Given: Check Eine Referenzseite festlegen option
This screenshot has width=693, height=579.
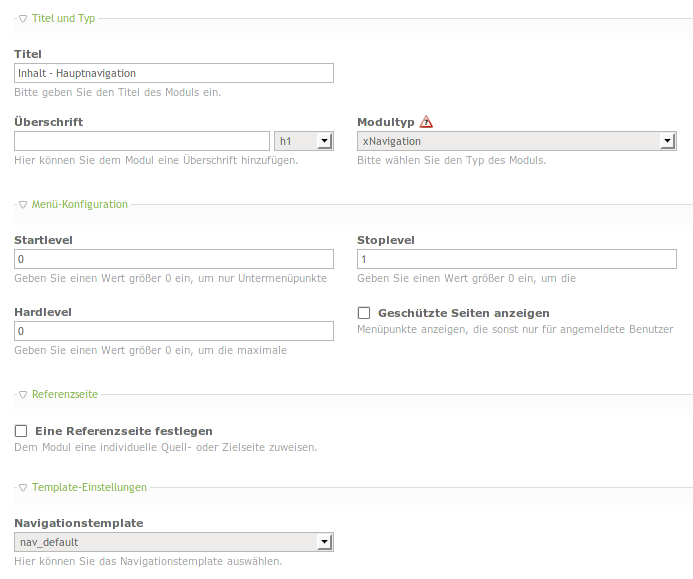Looking at the screenshot, I should 21,431.
